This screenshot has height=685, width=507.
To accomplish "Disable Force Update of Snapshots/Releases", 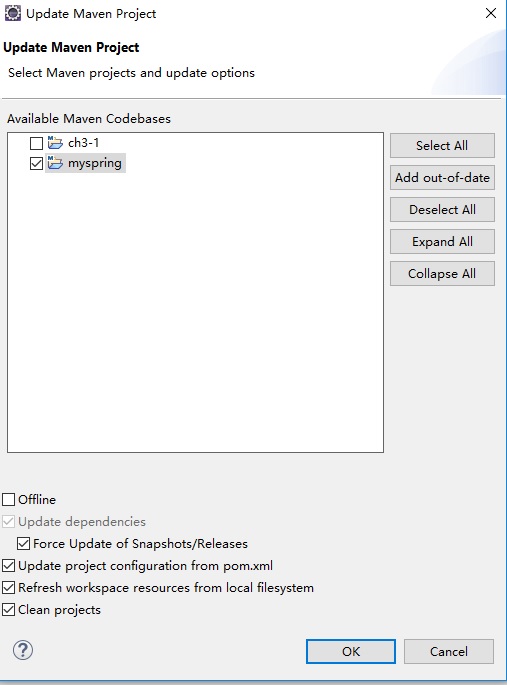I will point(23,543).
